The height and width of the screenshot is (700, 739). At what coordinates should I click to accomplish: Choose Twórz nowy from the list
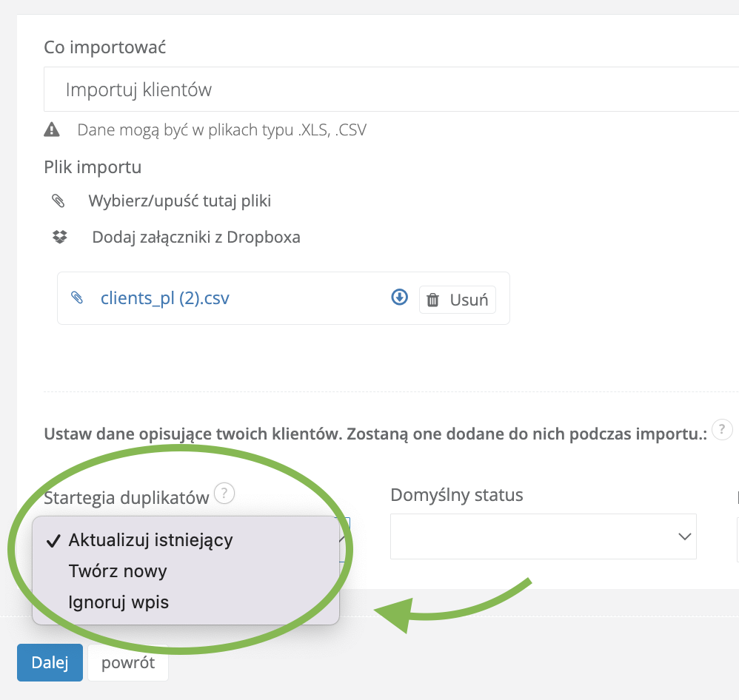point(118,571)
